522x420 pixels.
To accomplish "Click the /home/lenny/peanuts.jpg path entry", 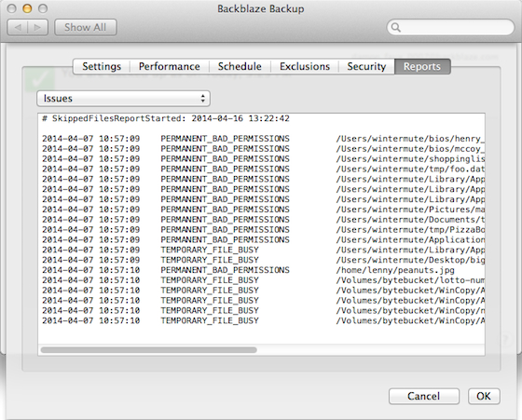I will coord(395,270).
